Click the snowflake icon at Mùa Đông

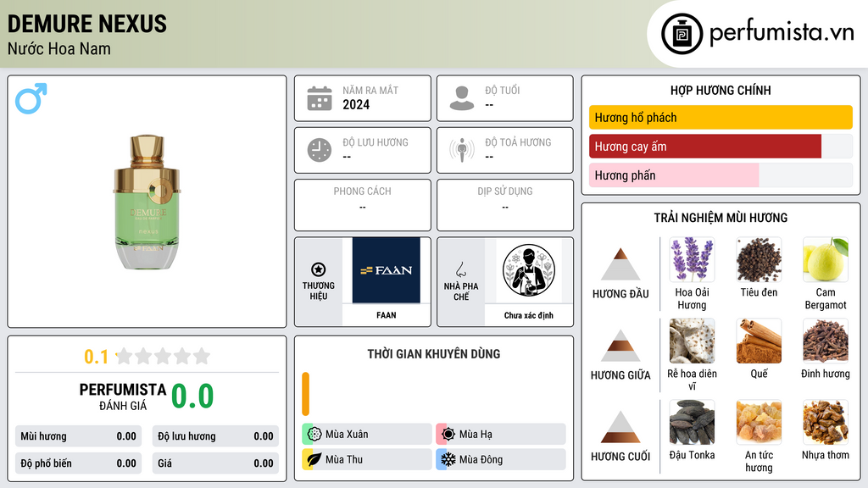click(x=448, y=459)
